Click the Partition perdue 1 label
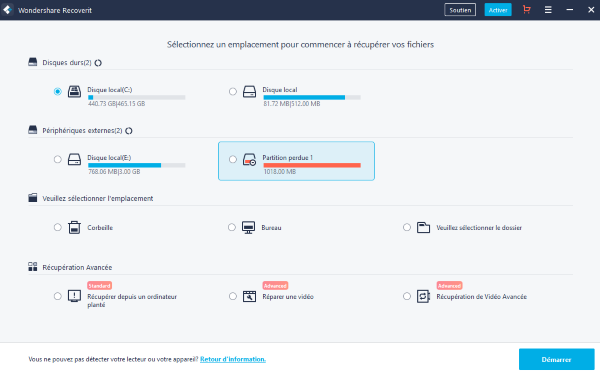This screenshot has width=600, height=376. pos(287,158)
